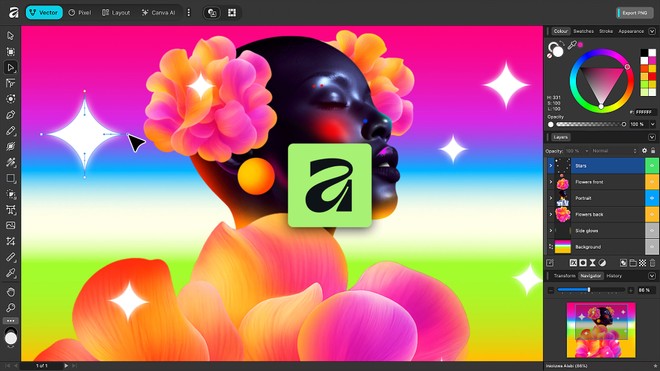Select the Place Image tool
Viewport: 660px width, 371px height.
11,225
